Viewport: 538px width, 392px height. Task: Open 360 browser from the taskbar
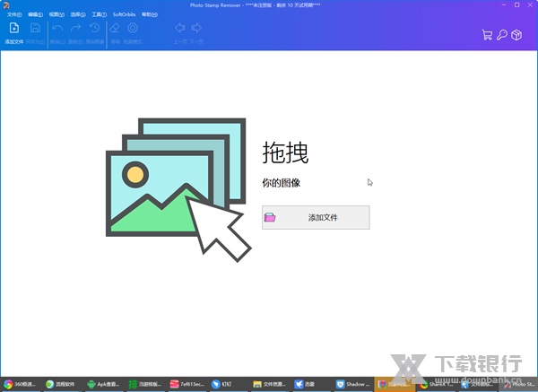[20, 384]
